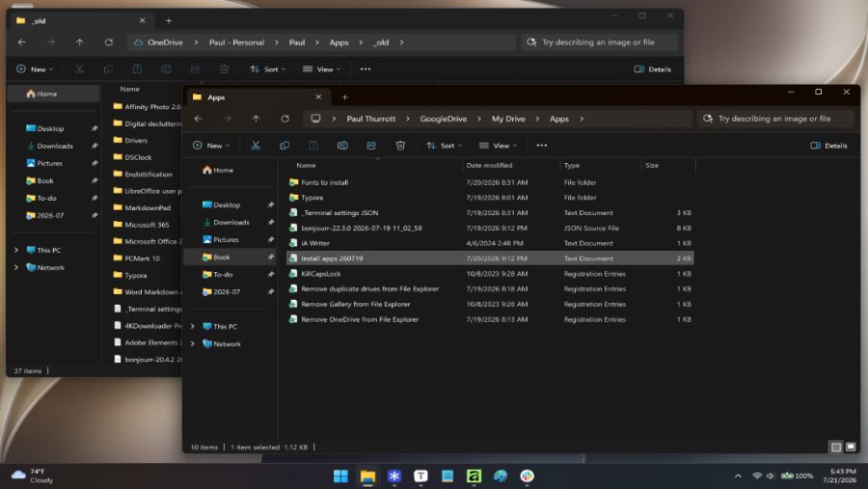Select the Apps tab in front window

pyautogui.click(x=257, y=97)
